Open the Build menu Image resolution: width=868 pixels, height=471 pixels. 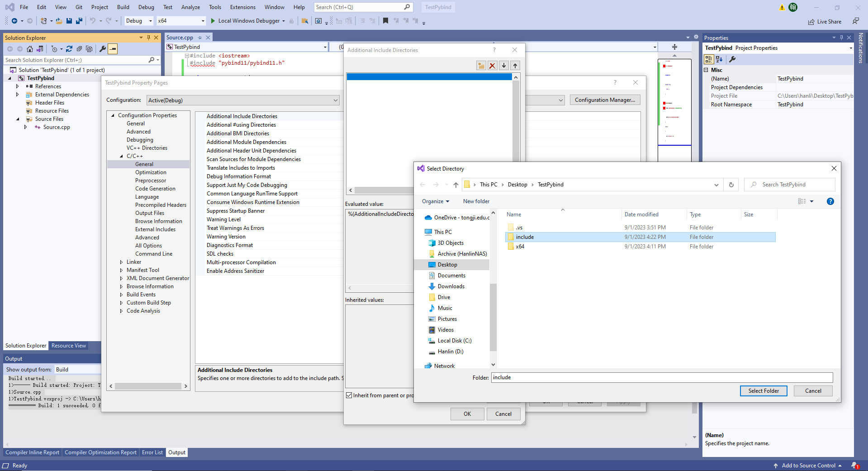tap(123, 7)
